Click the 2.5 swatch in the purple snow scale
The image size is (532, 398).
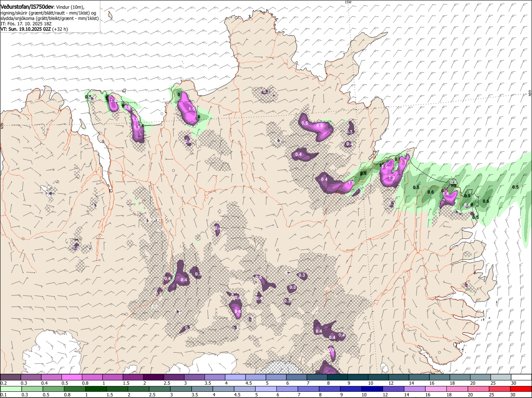(173, 377)
